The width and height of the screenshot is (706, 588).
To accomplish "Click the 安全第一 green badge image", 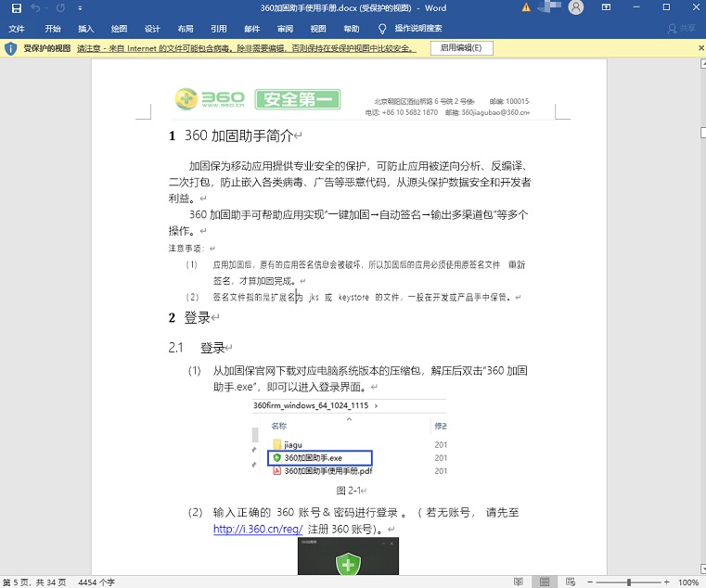I will click(298, 99).
